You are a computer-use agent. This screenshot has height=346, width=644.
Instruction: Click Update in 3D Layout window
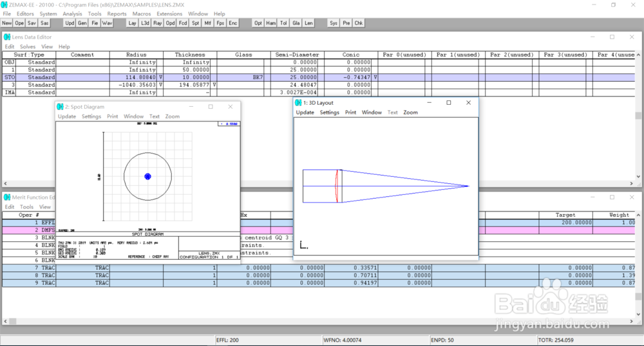(305, 113)
